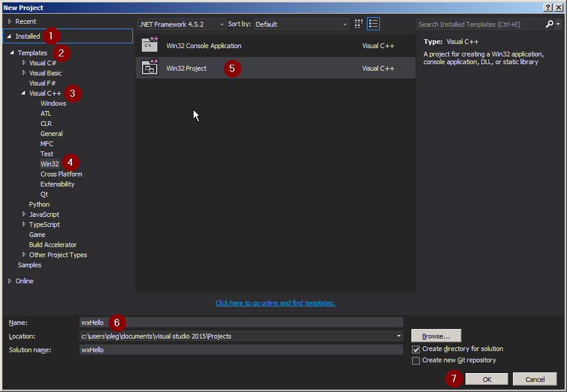Screen dimensions: 567x392
Task: Enable Create new Git repository checkbox
Action: click(x=416, y=361)
